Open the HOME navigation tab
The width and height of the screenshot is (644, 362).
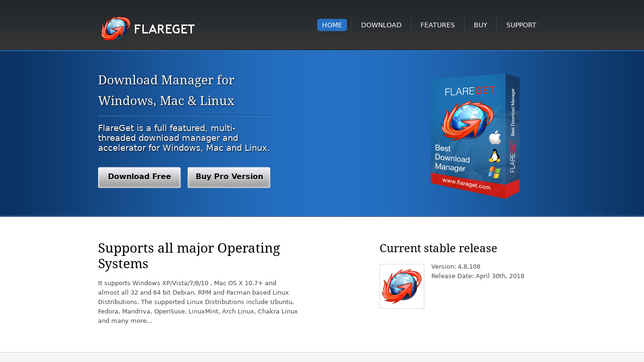pyautogui.click(x=332, y=25)
